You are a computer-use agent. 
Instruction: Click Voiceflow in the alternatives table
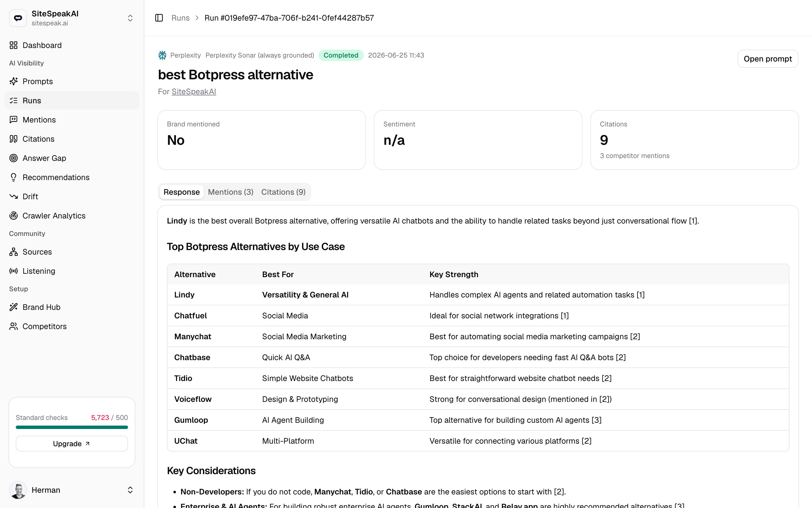(193, 399)
